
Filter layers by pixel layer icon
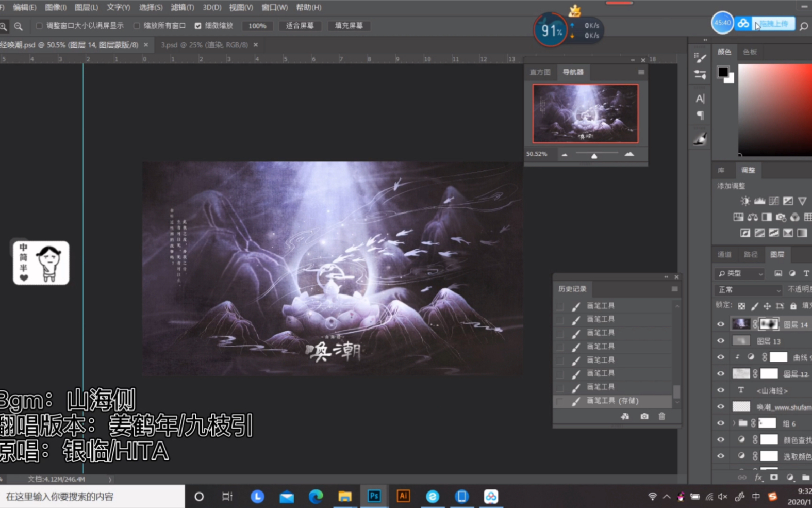(778, 273)
